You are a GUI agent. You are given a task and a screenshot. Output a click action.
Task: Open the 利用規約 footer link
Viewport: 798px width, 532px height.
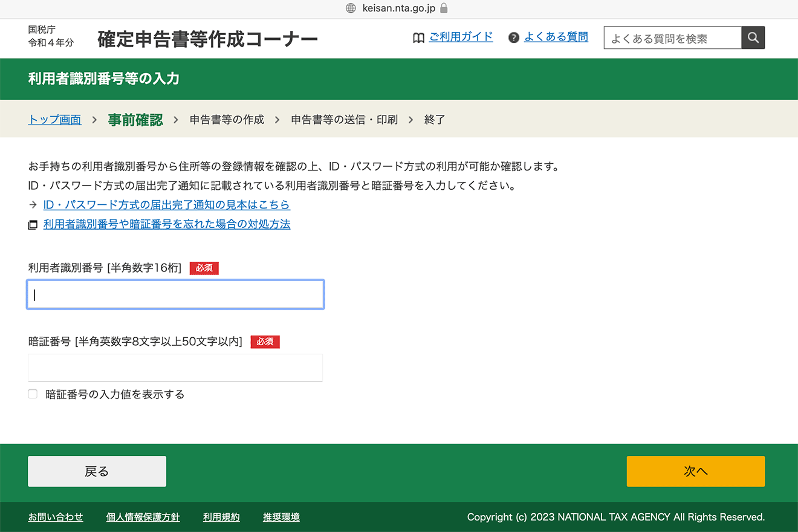221,517
